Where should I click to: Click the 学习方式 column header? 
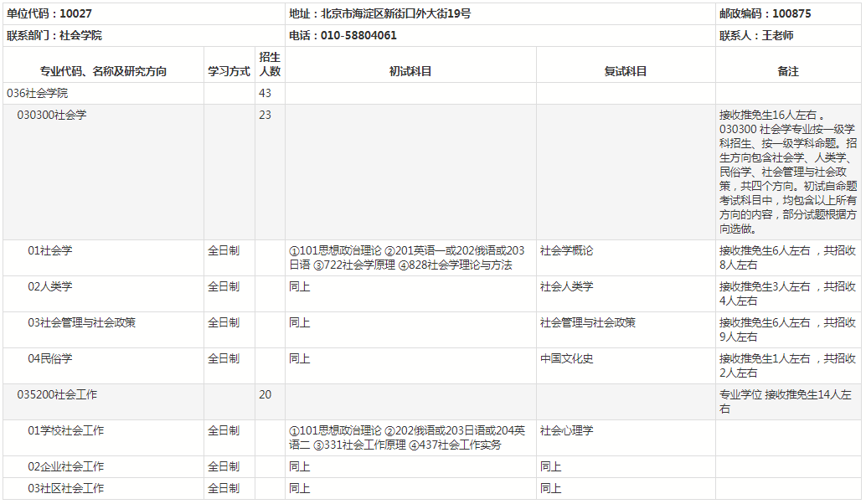point(229,71)
